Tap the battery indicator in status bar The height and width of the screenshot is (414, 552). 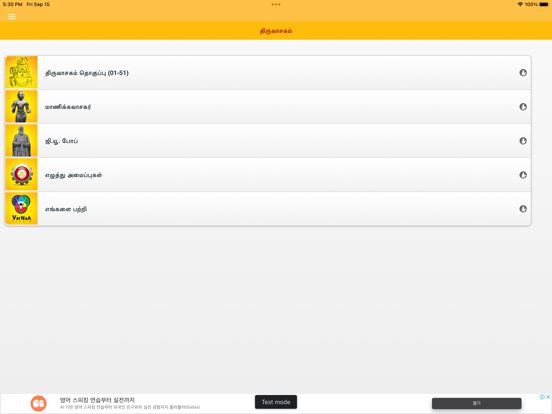[544, 5]
